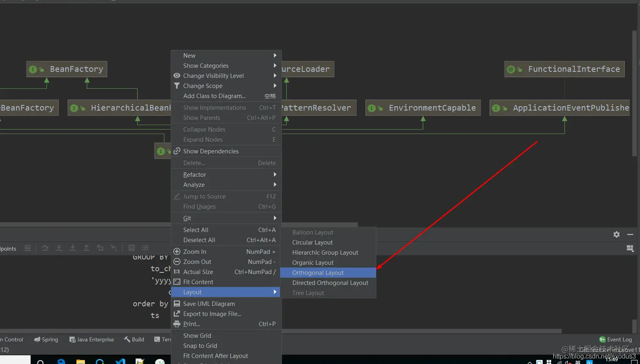
Task: Select the BeanFactory diagram node
Action: (66, 69)
